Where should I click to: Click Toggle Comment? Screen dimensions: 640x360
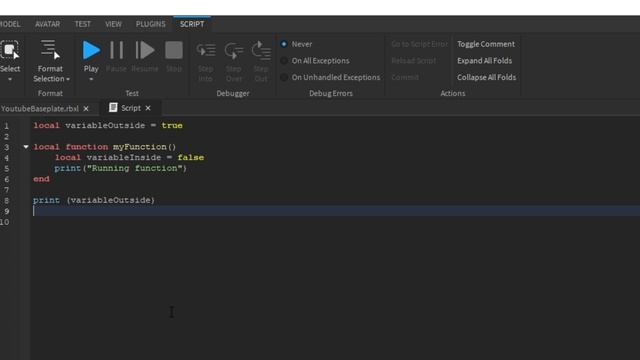(x=486, y=44)
